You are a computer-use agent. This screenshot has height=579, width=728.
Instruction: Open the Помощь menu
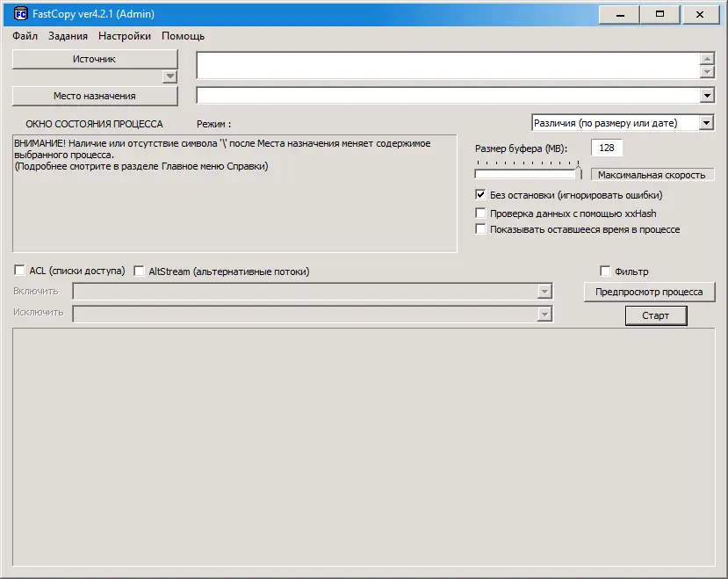point(183,36)
